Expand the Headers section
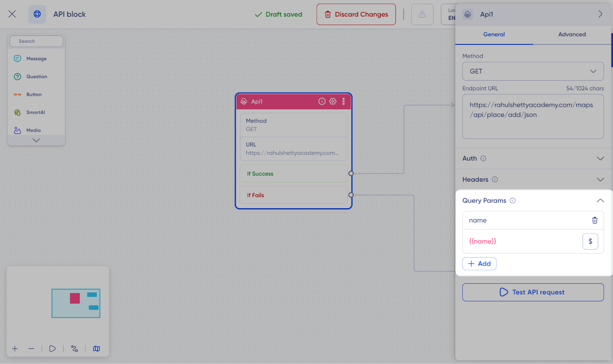This screenshot has height=364, width=613. [x=533, y=180]
